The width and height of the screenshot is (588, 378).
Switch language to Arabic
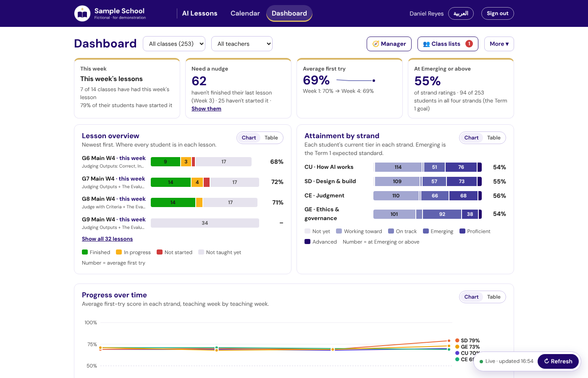tap(461, 13)
